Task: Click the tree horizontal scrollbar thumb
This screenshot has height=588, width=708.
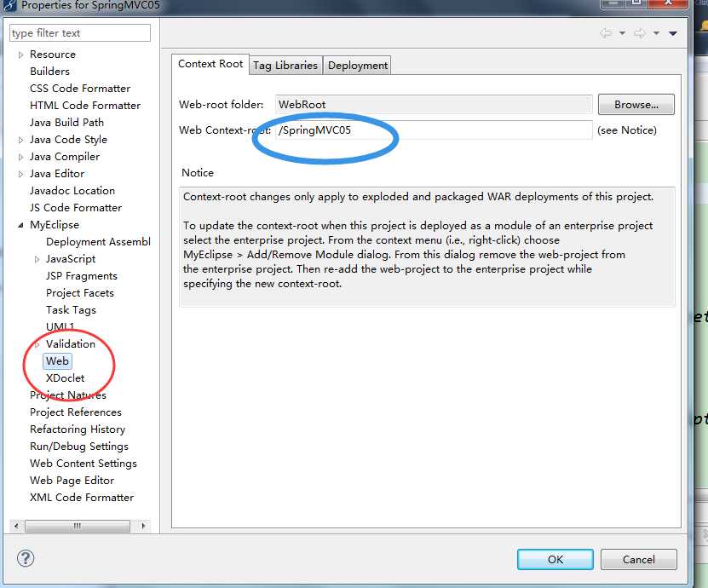Action: [x=78, y=526]
